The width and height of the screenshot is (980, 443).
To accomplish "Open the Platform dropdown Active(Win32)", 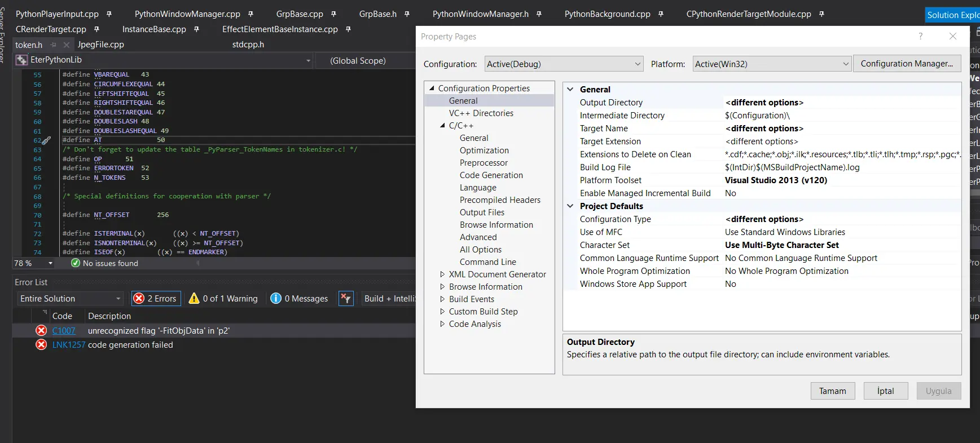I will coord(771,64).
